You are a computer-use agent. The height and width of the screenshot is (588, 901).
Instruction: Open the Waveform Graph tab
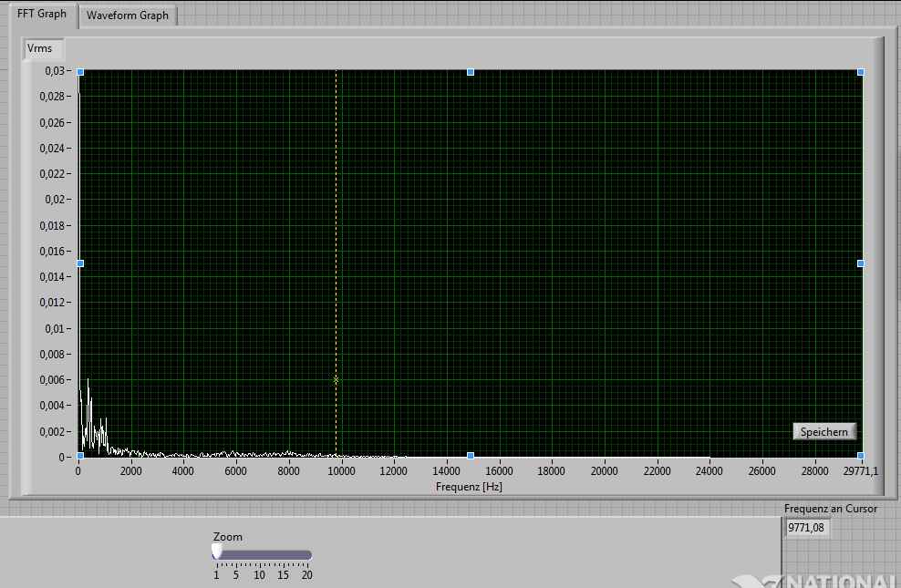coord(128,15)
